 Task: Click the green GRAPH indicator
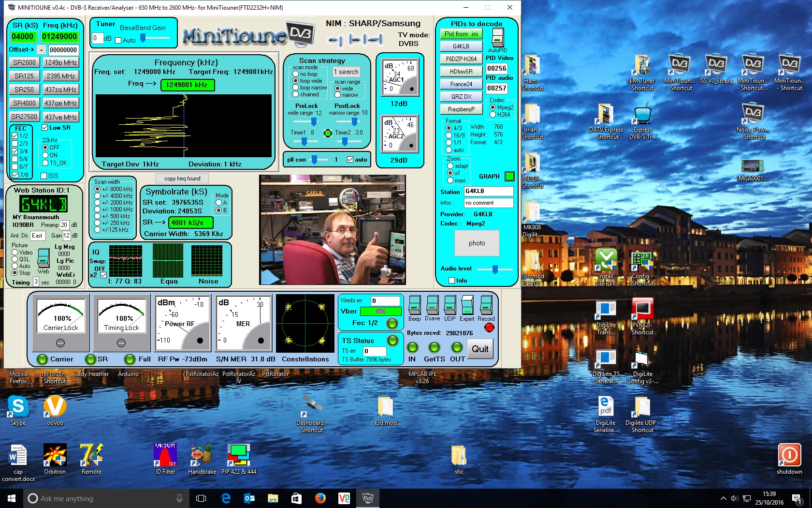[509, 176]
